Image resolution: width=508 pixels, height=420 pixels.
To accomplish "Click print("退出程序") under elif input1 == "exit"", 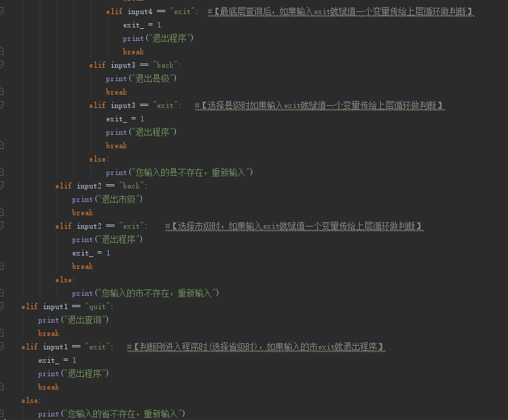I will 73,373.
